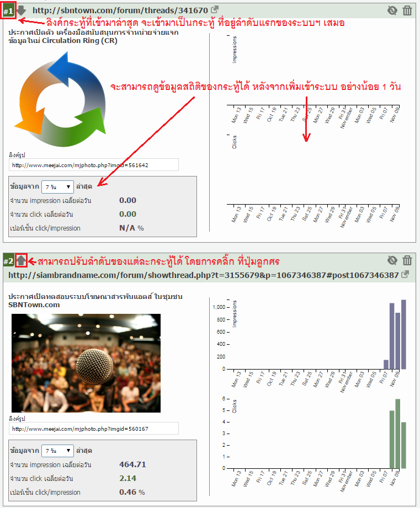Click the move-up arrow on thread #2
Viewport: 420px width, 508px height.
pos(21,260)
